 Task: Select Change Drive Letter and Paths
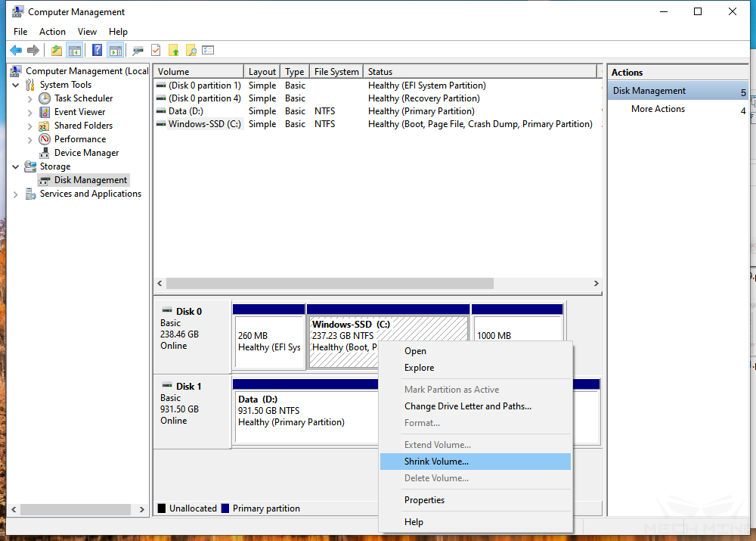[467, 406]
